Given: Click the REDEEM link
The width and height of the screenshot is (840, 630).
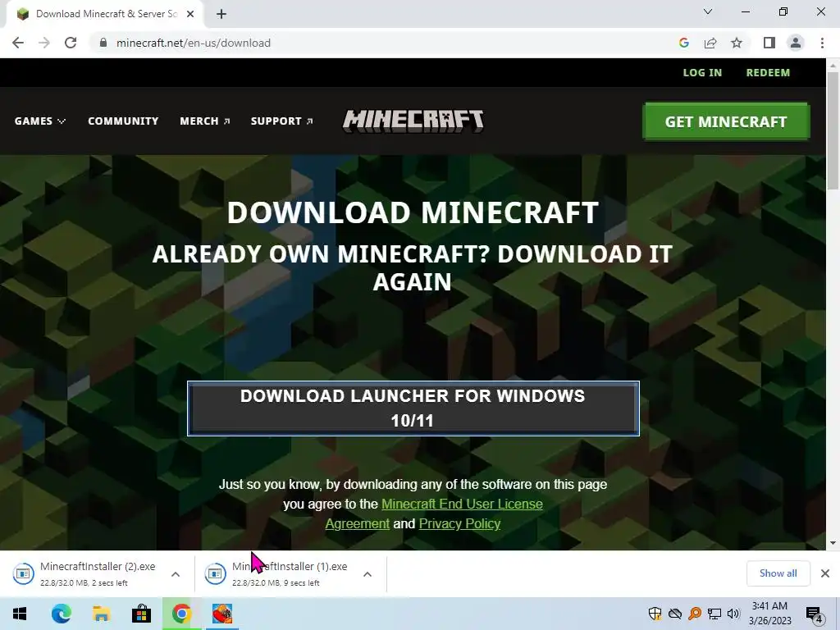Looking at the screenshot, I should 768,72.
